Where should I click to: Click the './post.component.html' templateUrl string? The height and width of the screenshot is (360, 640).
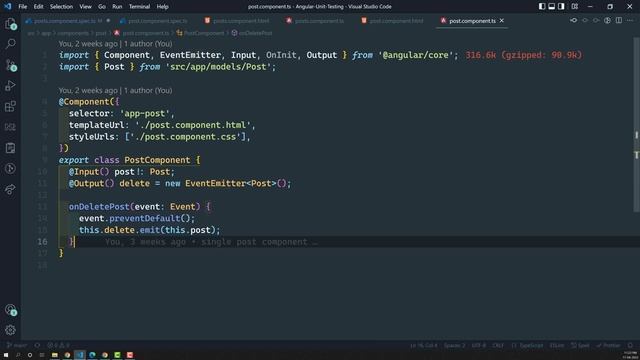(x=193, y=125)
